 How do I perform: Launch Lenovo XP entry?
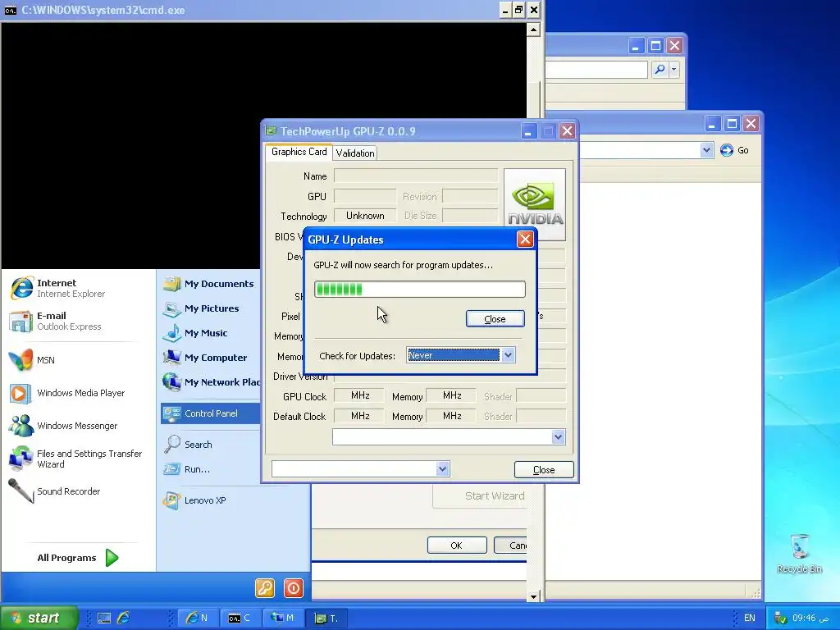[194, 500]
